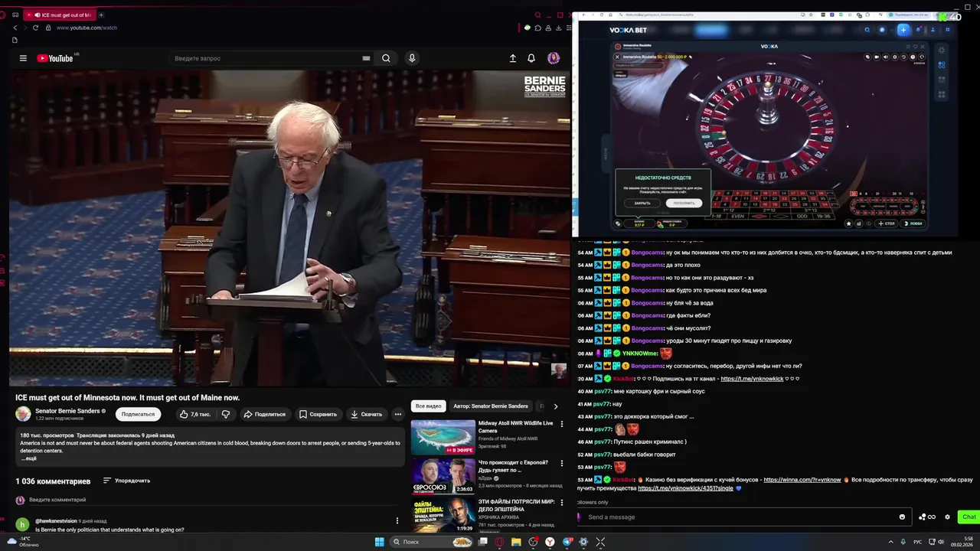Close the Immersive Roulette game with X
This screenshot has height=551, width=980.
617,57
